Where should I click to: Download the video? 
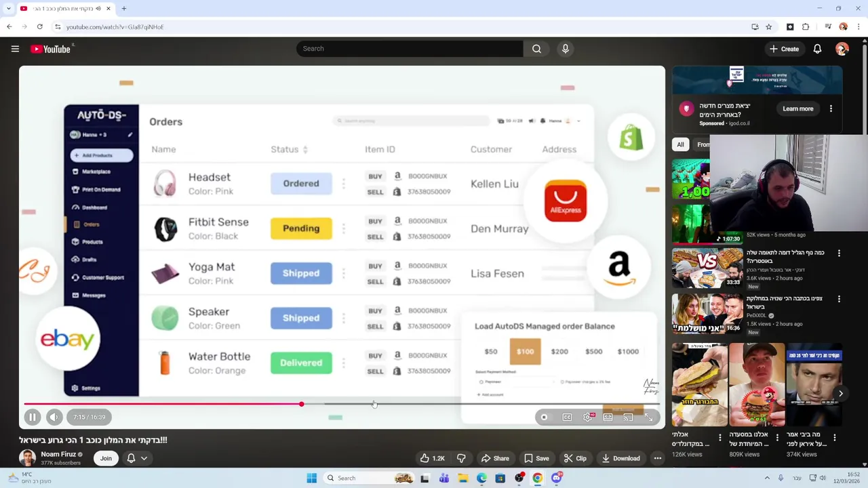click(620, 458)
